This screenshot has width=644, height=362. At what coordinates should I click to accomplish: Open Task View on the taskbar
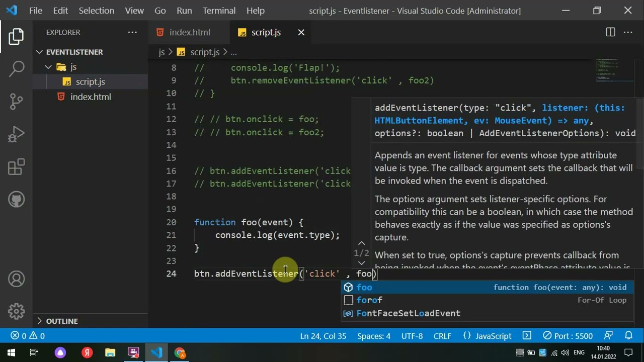tap(34, 352)
